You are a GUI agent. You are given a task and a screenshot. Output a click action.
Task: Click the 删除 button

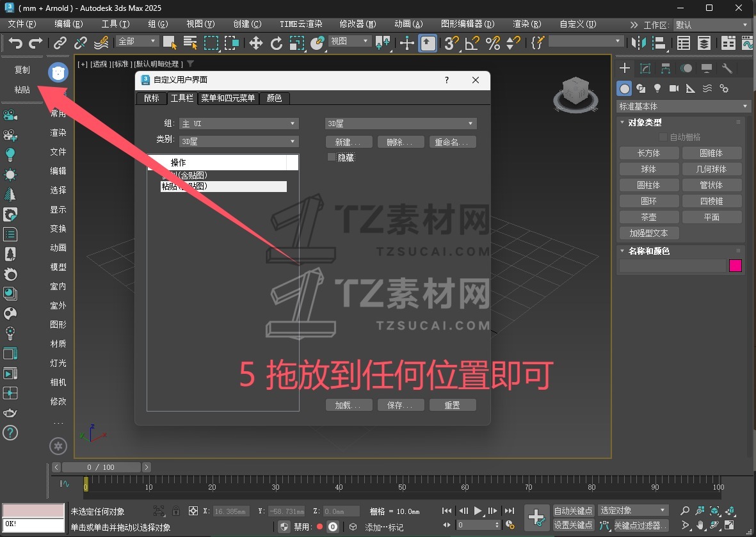401,142
